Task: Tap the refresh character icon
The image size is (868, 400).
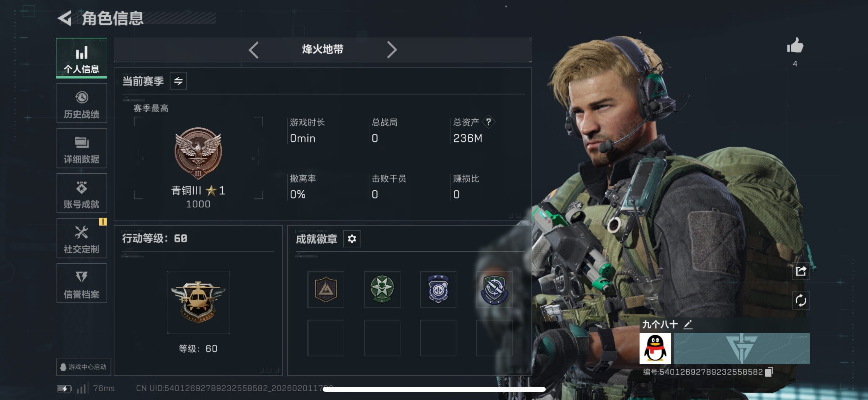Action: click(x=801, y=301)
